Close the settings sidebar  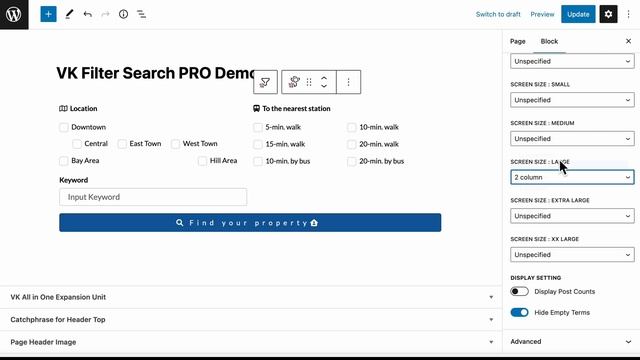629,41
